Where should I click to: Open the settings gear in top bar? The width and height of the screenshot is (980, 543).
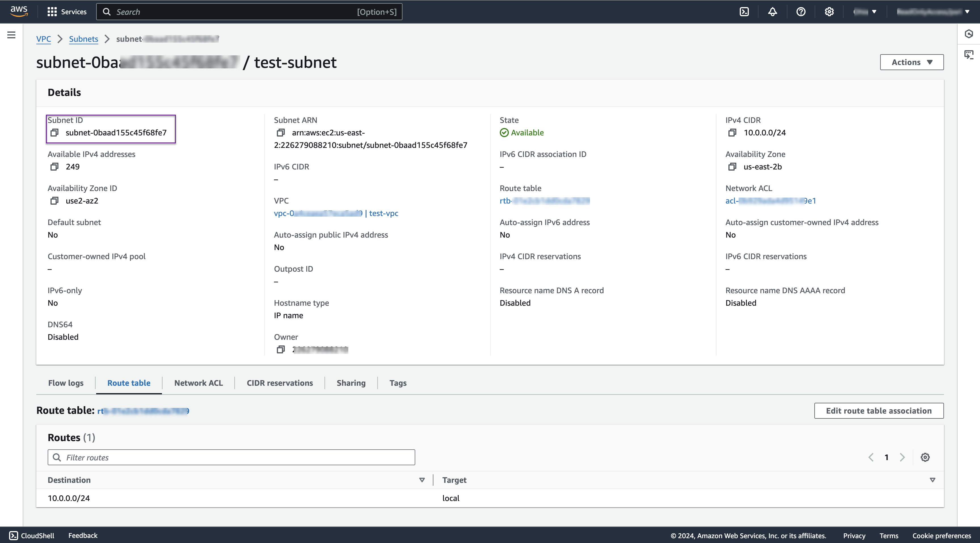pos(829,12)
